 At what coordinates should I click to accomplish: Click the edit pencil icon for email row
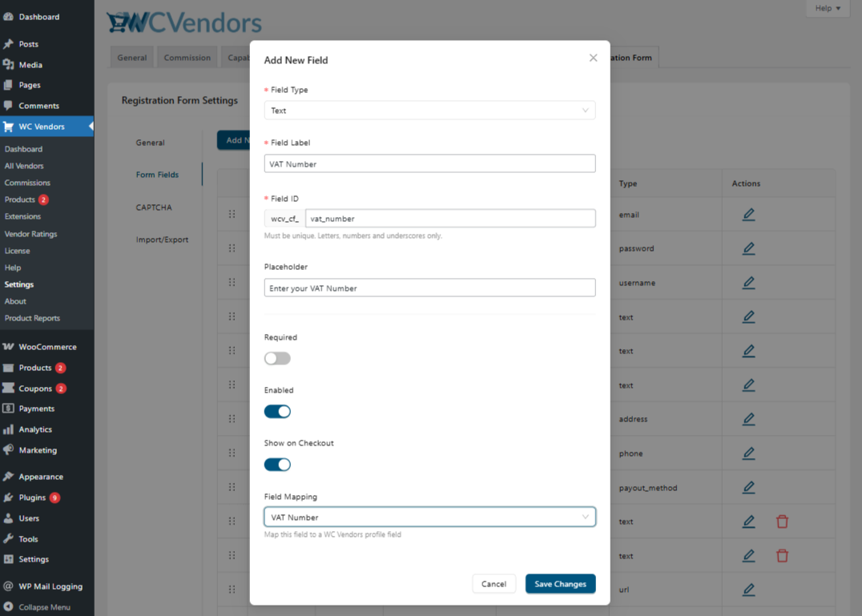click(x=748, y=215)
